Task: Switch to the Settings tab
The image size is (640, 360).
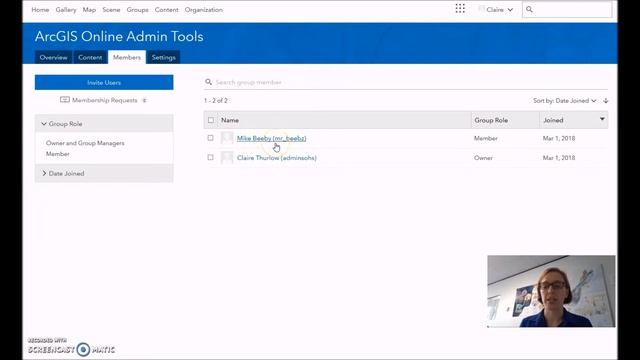Action: (163, 57)
